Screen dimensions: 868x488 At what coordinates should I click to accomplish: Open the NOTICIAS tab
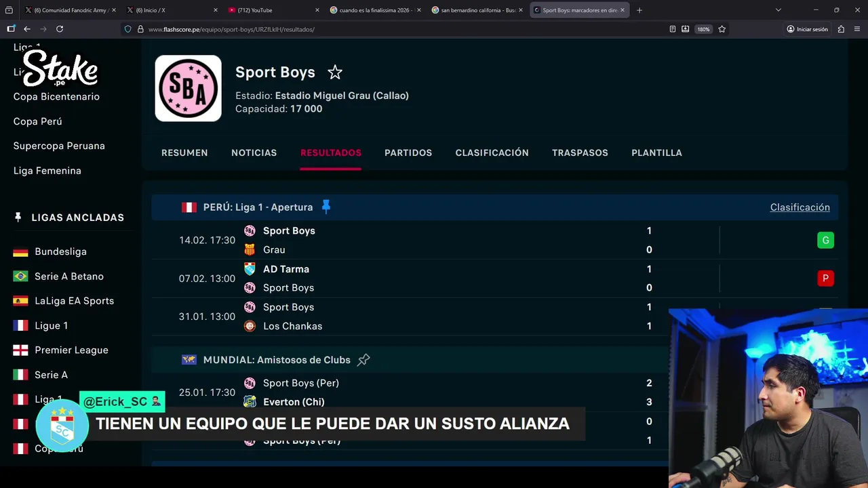254,152
